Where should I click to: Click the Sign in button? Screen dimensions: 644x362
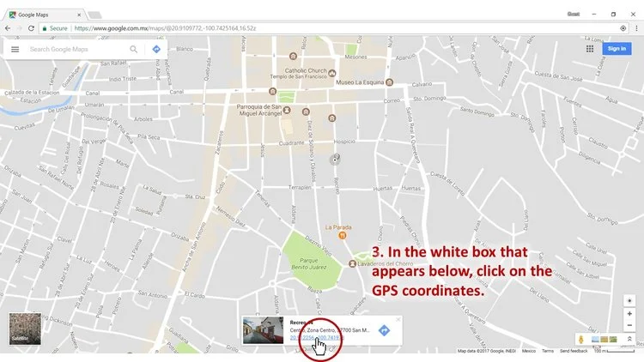coord(617,48)
